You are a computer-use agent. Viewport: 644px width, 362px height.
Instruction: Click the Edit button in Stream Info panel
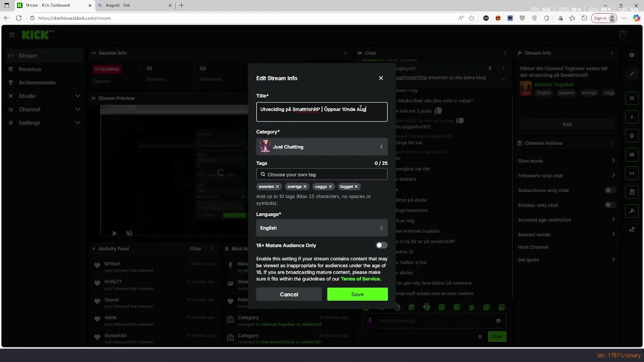pos(567,124)
